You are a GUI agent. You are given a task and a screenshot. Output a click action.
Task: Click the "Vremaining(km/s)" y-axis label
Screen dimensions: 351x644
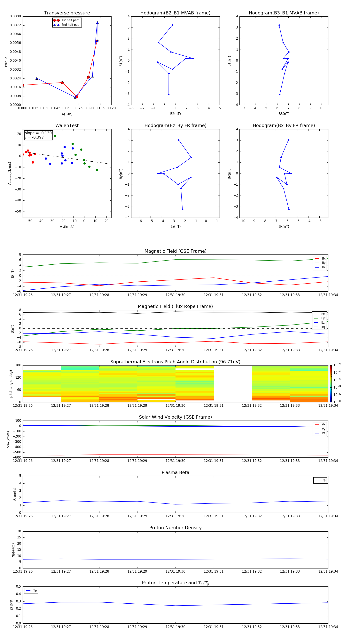pyautogui.click(x=10, y=173)
